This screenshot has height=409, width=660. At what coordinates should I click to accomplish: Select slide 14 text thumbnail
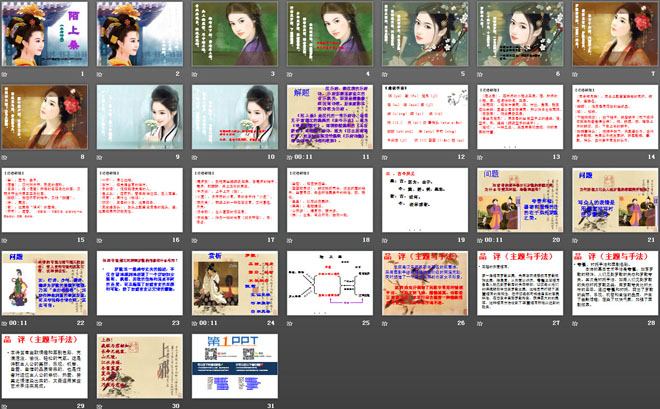pos(614,117)
